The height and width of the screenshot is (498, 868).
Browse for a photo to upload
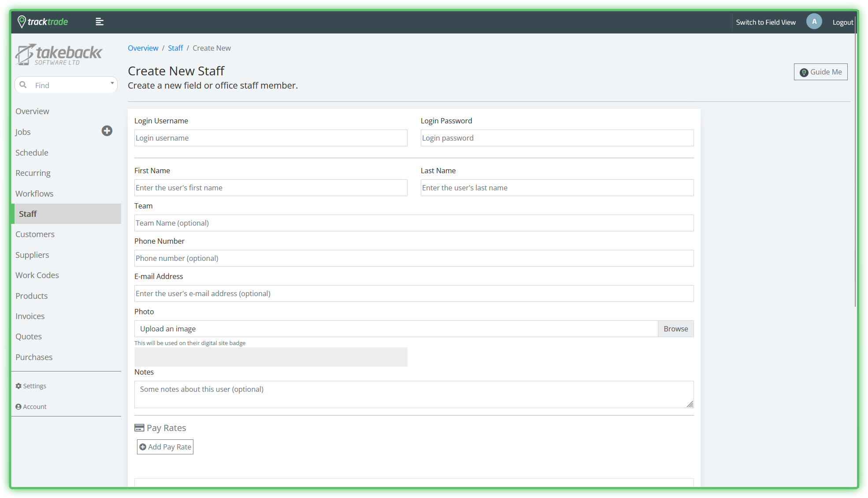pos(675,329)
